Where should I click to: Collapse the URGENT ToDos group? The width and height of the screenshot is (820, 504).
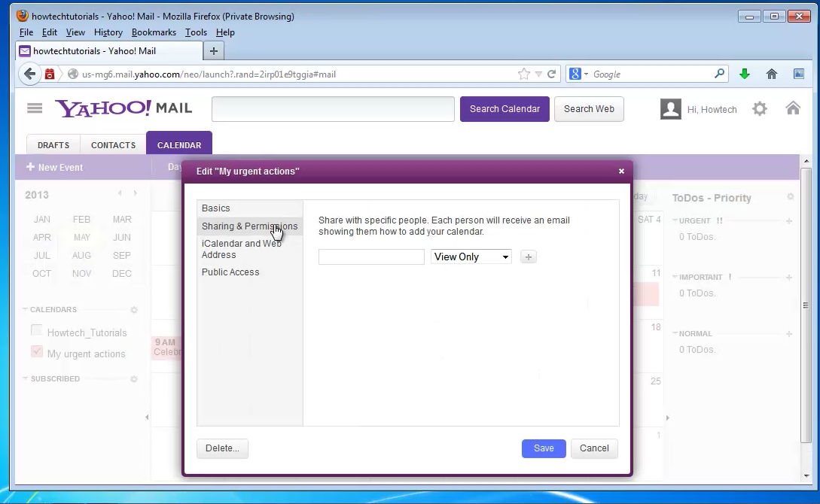tap(675, 220)
